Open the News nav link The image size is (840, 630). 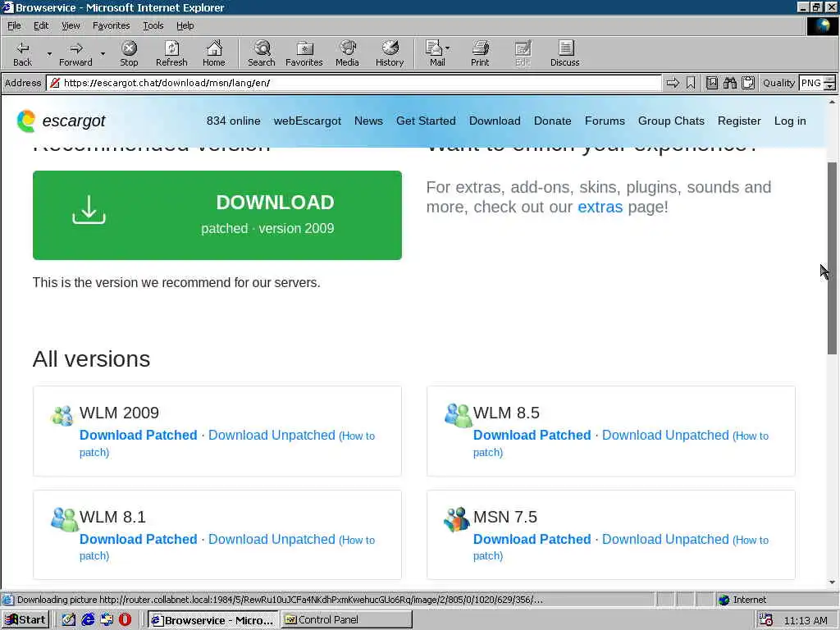(368, 121)
